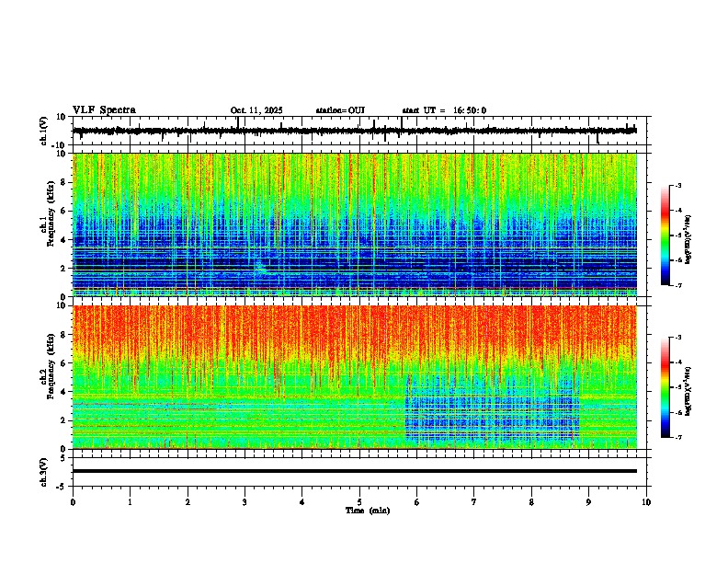Click the "-3" label atop the ch.1 color bar
The image size is (728, 563).
678,185
